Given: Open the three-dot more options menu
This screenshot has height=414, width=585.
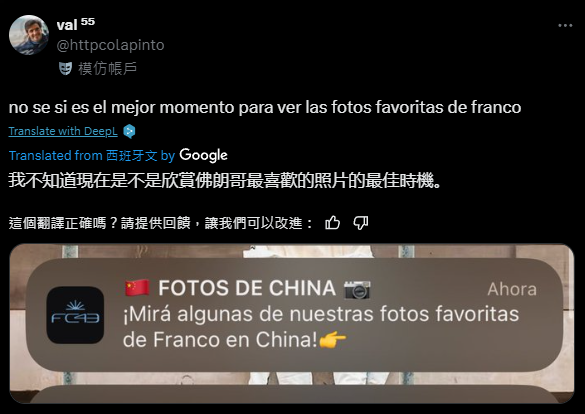Looking at the screenshot, I should [565, 25].
